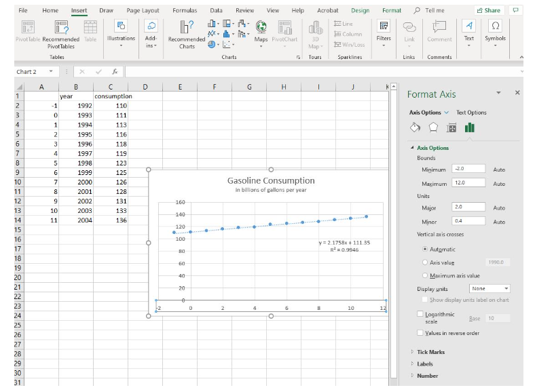Select the Automatic vertical axis crosses option
Viewport: 535px width, 392px height.
tap(425, 249)
